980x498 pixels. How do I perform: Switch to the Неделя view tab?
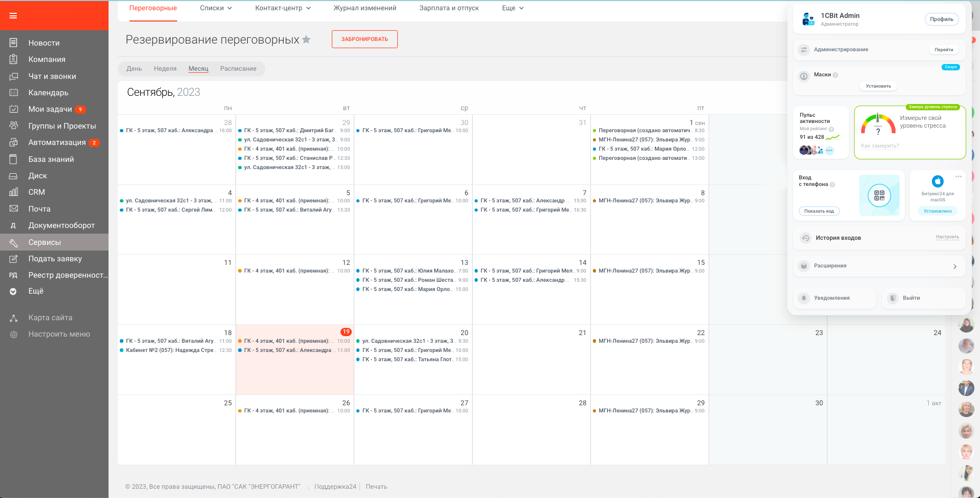[x=165, y=69]
